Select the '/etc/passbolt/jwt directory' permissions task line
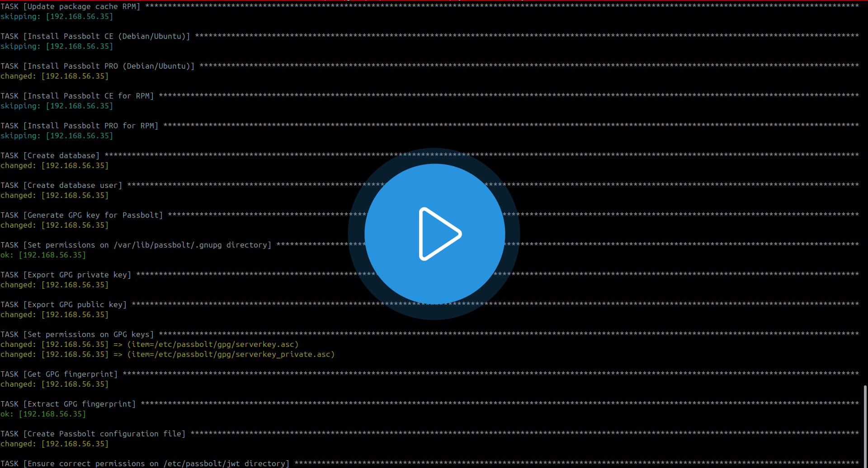The width and height of the screenshot is (868, 468). pyautogui.click(x=145, y=463)
